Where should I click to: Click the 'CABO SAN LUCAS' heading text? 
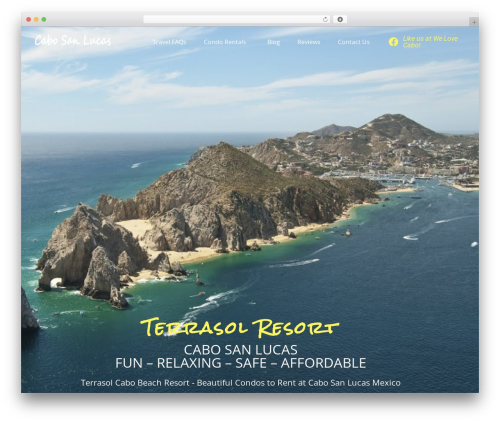coord(241,350)
